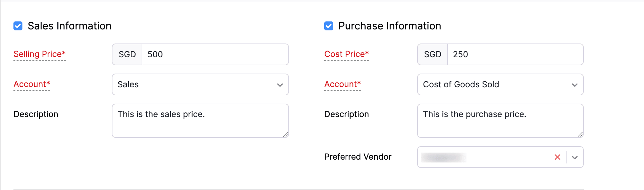
Task: Edit the purchase Description text area
Action: [500, 121]
